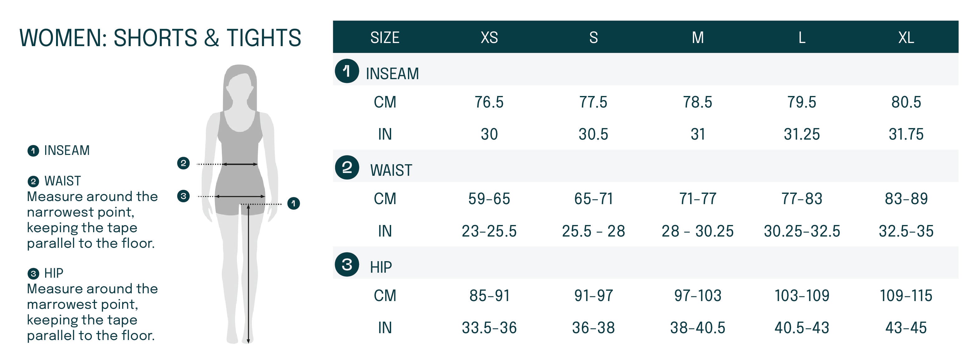This screenshot has height=364, width=980.
Task: Click the inseam IN value 31.25
Action: point(802,134)
